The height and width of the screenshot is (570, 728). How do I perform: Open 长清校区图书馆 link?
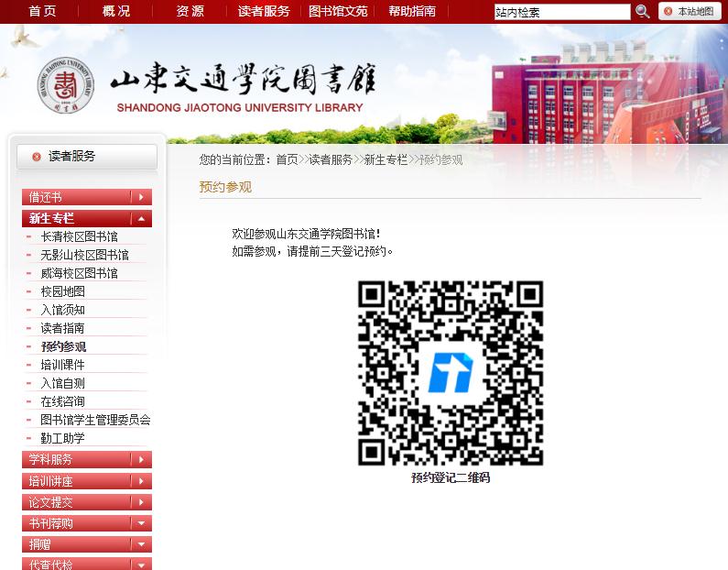coord(79,237)
